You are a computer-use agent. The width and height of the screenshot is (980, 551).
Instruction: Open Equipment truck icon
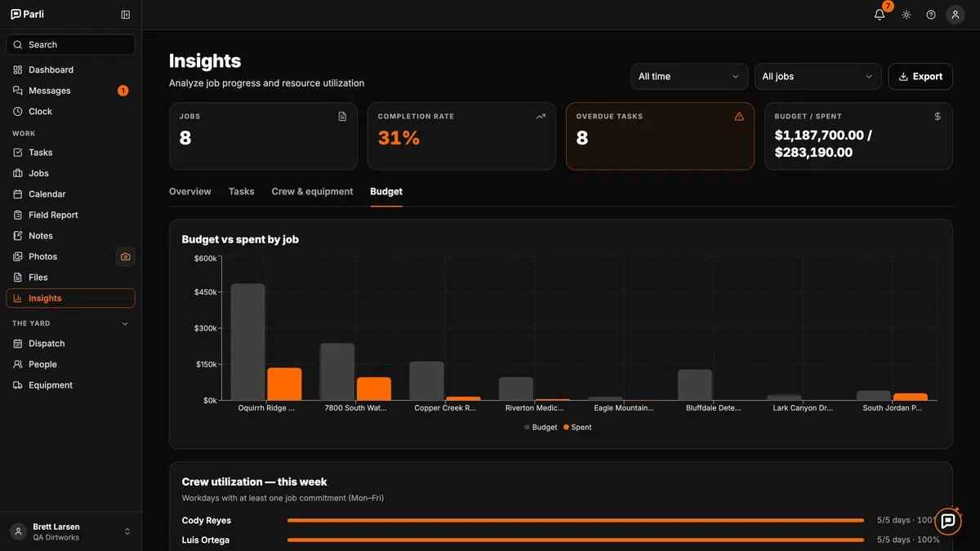tap(18, 385)
